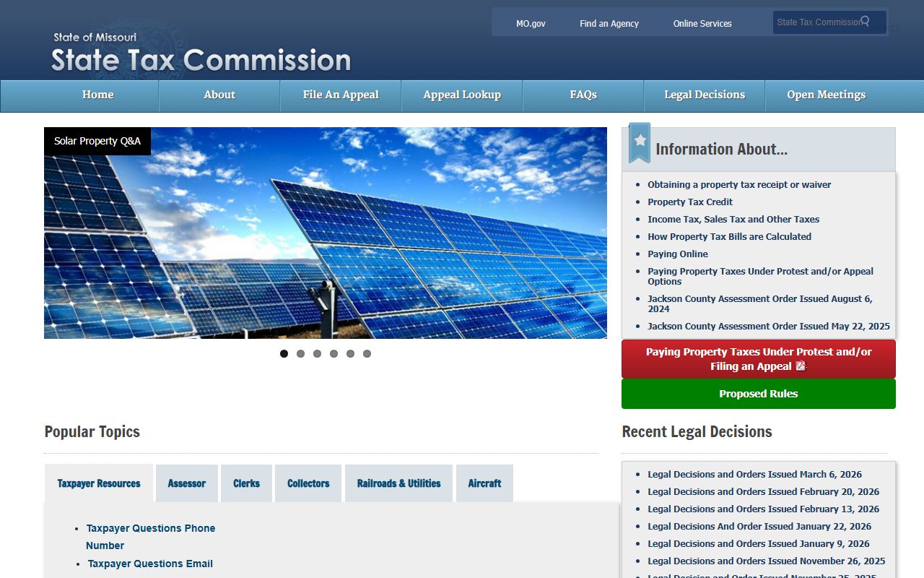Click the green Proposed Rules button
This screenshot has height=578, width=924.
tap(759, 394)
